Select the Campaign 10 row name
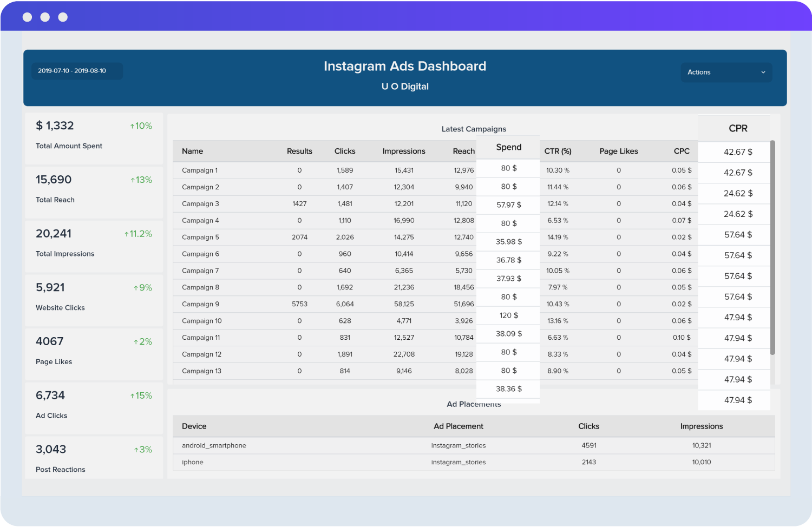 tap(202, 321)
